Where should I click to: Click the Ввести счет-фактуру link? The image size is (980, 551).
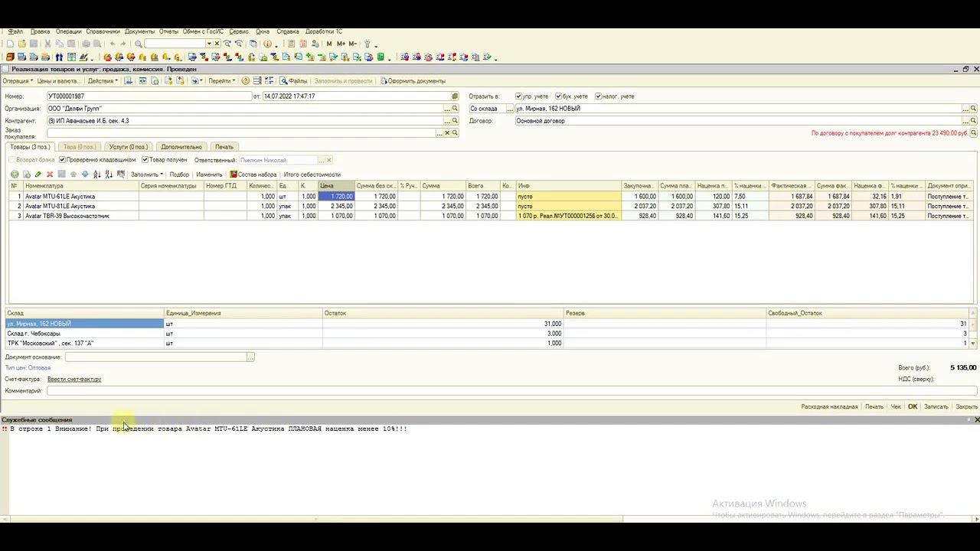tap(74, 379)
